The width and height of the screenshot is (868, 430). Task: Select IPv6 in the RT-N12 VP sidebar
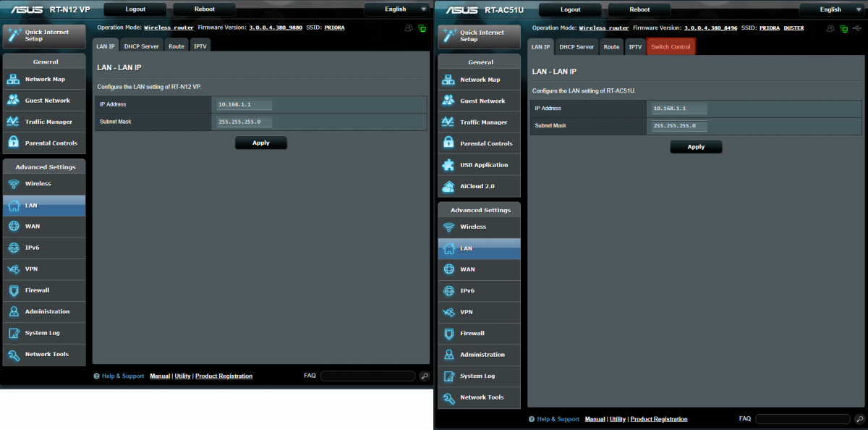point(44,248)
